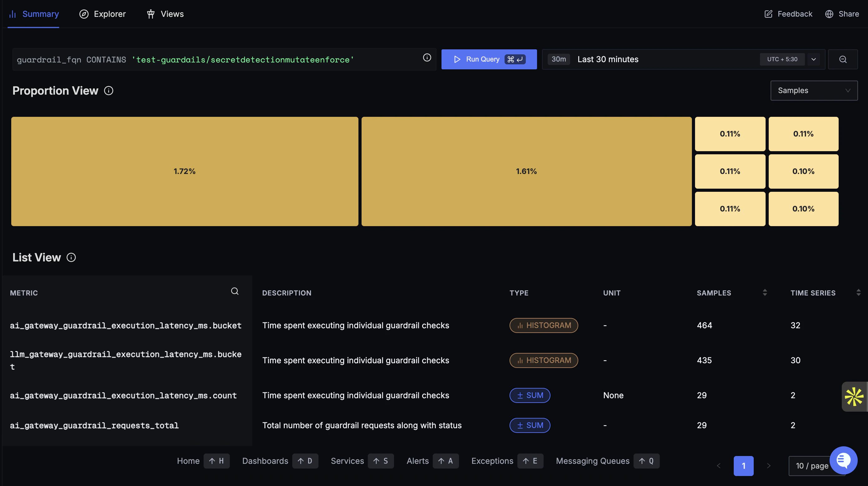Click the Services shortcut
The height and width of the screenshot is (486, 868).
(x=362, y=461)
